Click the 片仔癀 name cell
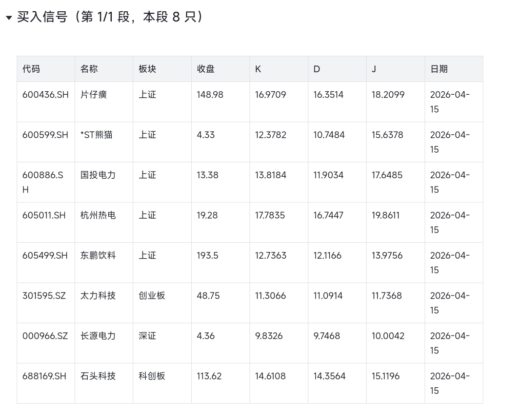This screenshot has height=420, width=521. click(x=94, y=95)
